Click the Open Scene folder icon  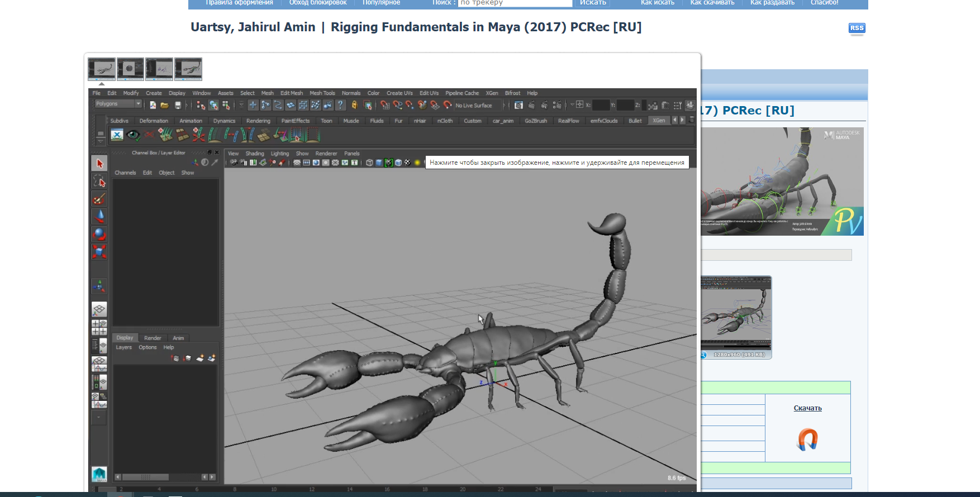pos(165,105)
